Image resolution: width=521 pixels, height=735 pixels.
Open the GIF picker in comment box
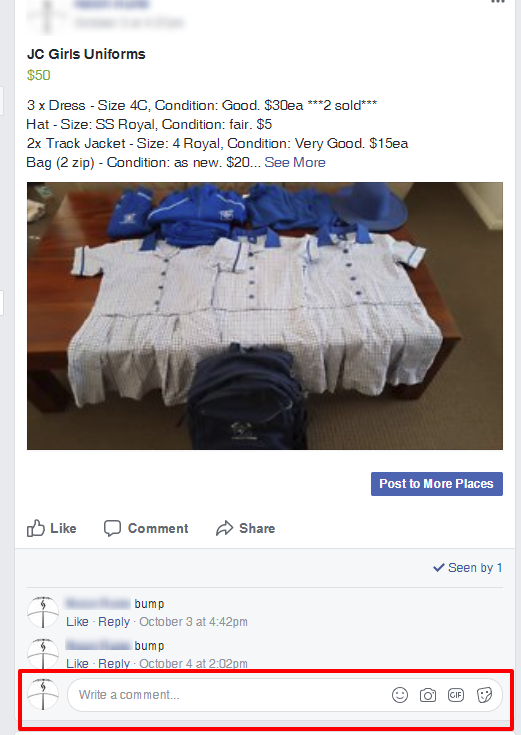click(x=456, y=695)
